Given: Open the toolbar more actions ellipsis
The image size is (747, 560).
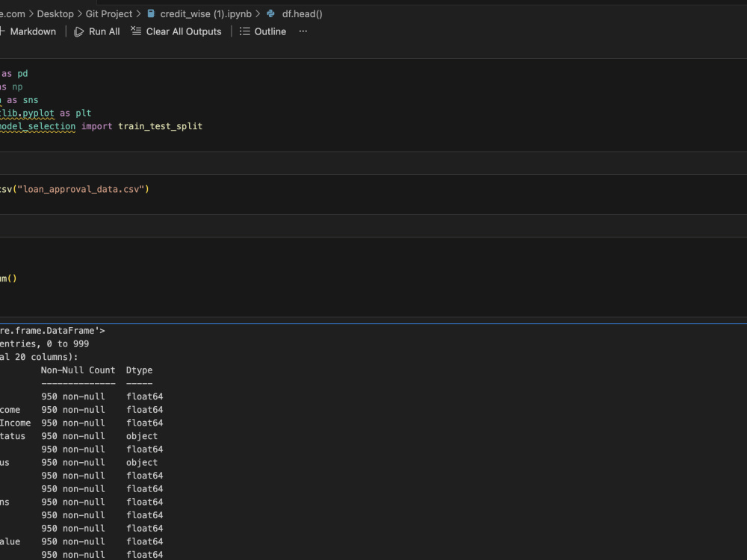Looking at the screenshot, I should point(303,31).
